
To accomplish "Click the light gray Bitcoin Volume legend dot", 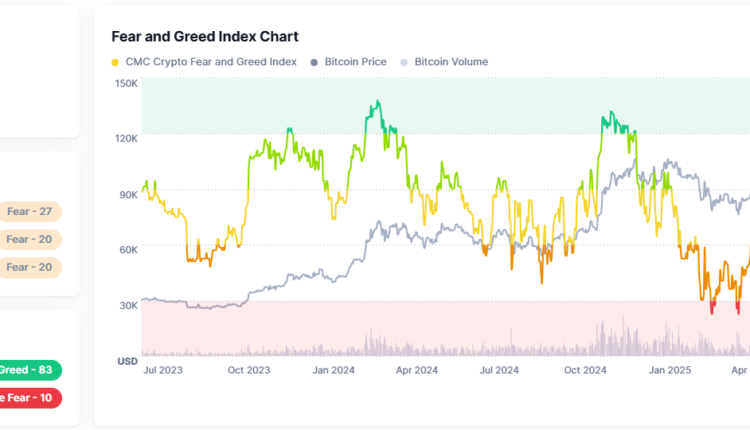I will [404, 62].
